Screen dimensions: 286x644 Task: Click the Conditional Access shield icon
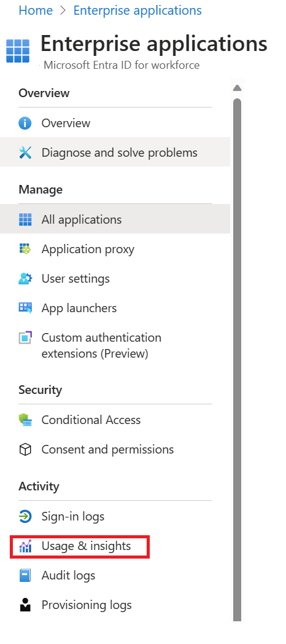tap(25, 420)
